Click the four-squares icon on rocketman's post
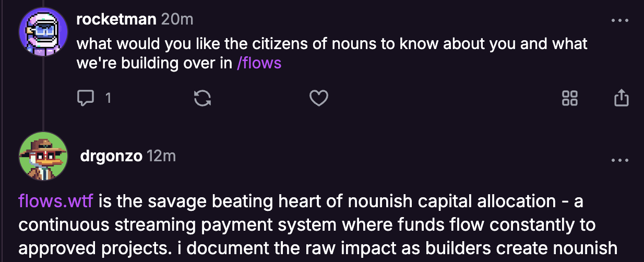This screenshot has width=644, height=262. point(569,98)
